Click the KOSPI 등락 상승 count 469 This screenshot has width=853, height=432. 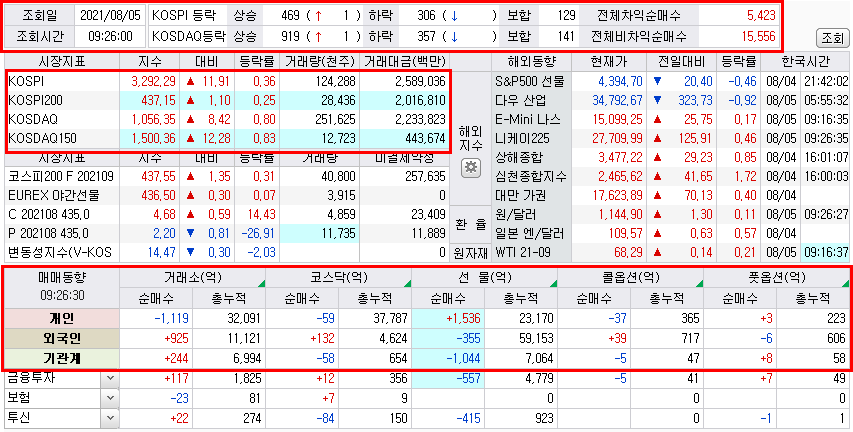click(290, 15)
